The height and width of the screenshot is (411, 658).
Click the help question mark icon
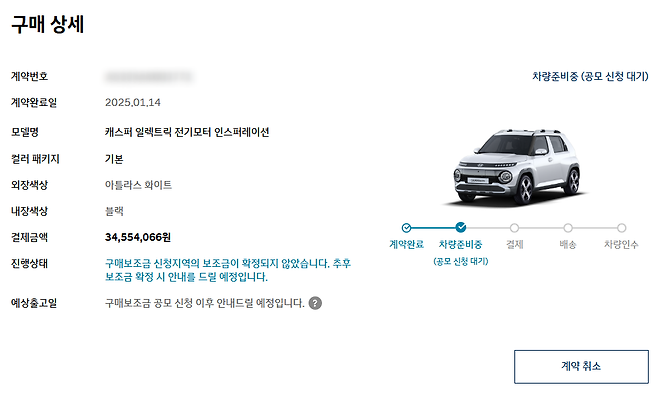315,303
